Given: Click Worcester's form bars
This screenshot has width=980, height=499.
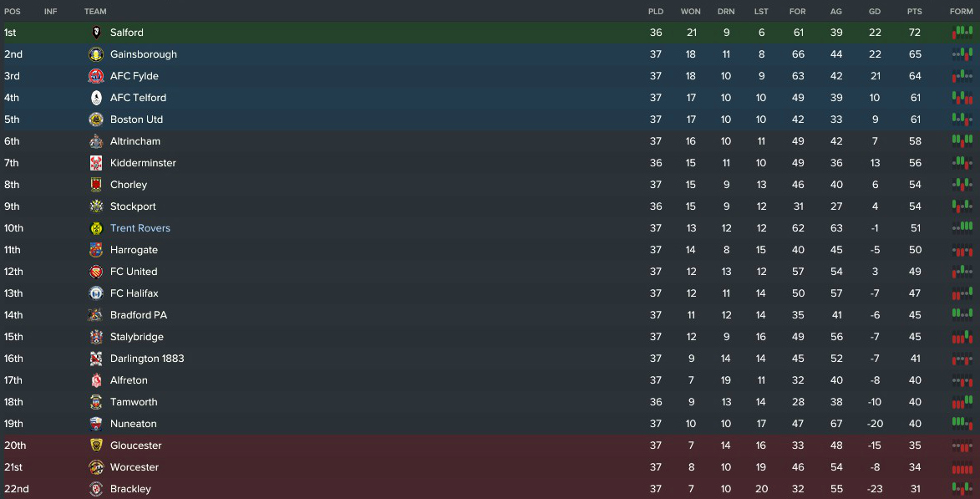Looking at the screenshot, I should click(962, 467).
